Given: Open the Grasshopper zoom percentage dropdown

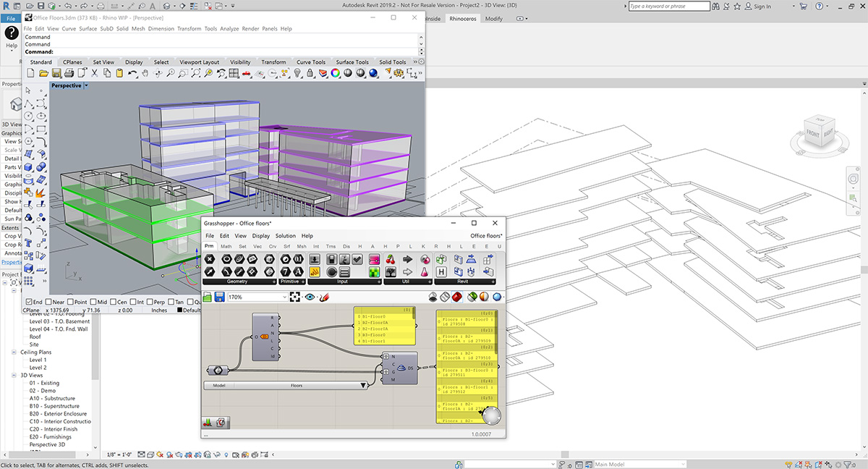Looking at the screenshot, I should pyautogui.click(x=286, y=297).
